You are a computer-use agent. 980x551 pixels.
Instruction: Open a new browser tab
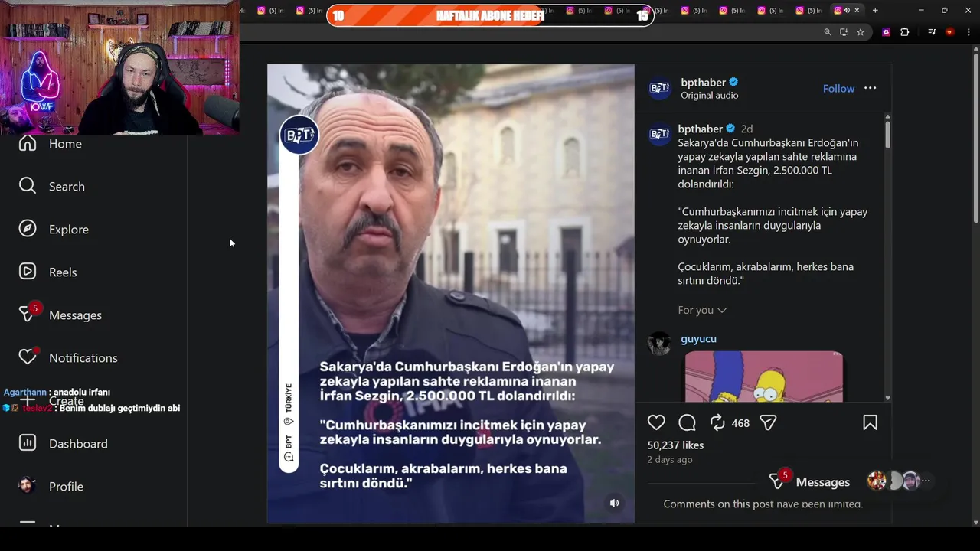875,10
